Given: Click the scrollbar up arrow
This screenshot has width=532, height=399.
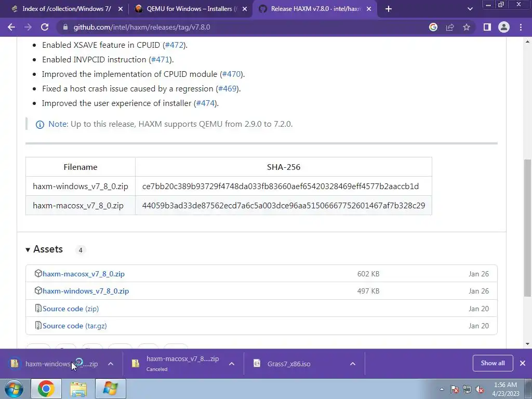Looking at the screenshot, I should tap(528, 42).
